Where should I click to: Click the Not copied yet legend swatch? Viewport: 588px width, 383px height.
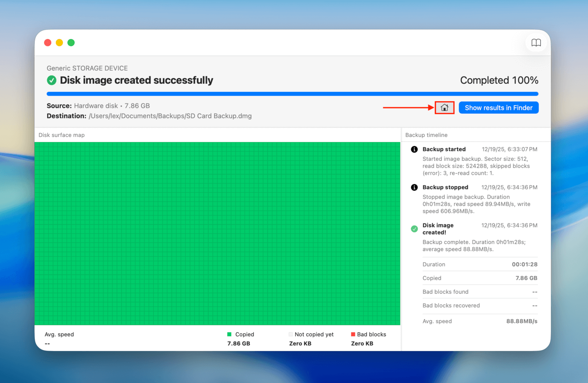click(x=291, y=334)
